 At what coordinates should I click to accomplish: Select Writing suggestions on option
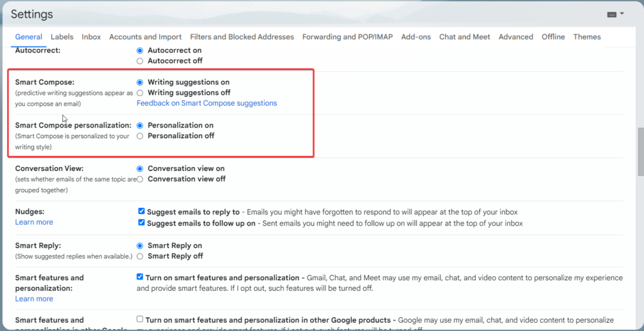(x=140, y=82)
